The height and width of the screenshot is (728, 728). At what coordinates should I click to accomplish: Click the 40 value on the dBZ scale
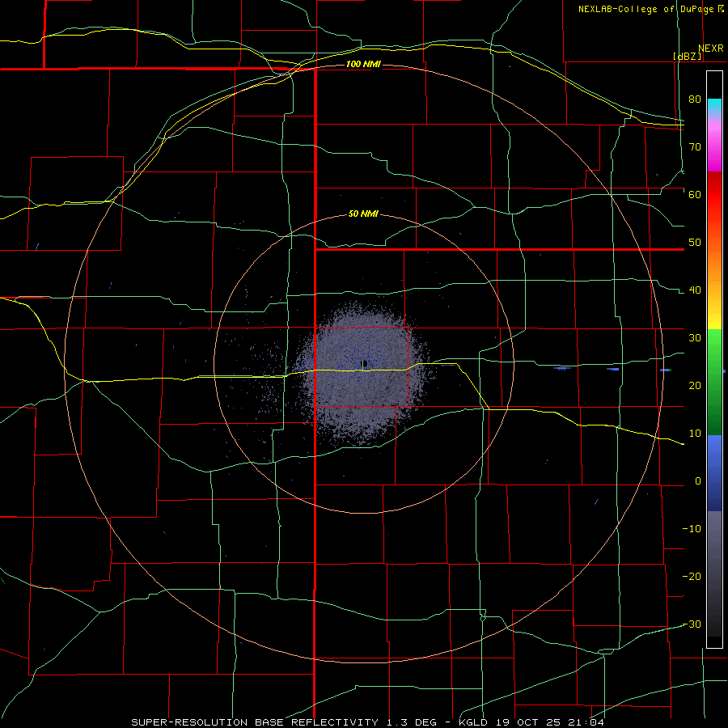pos(695,290)
